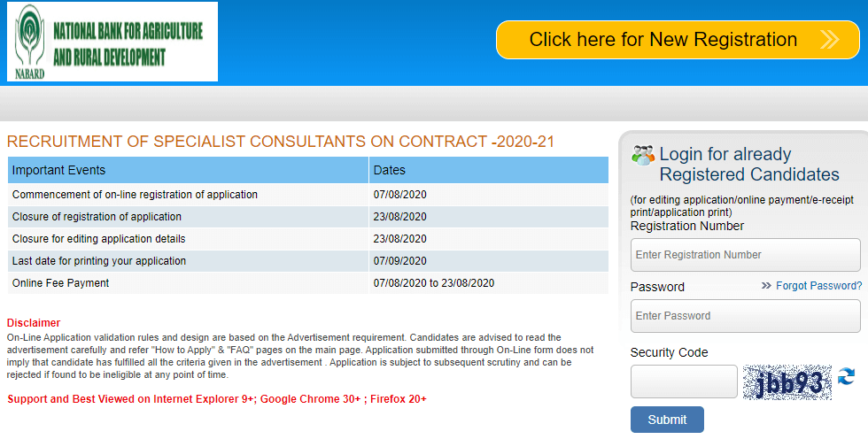Click the jbb93 captcha image
This screenshot has height=447, width=868.
coord(787,382)
